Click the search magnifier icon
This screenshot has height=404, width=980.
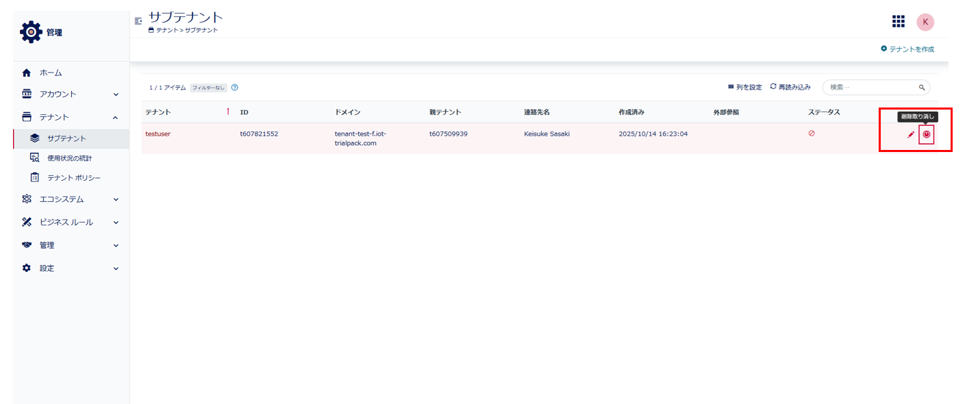(922, 88)
